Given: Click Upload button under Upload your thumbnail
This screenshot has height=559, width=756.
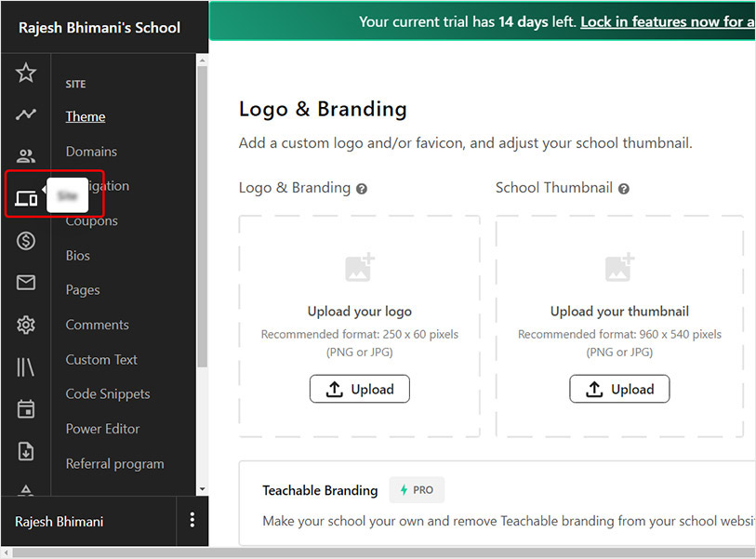Looking at the screenshot, I should click(x=619, y=389).
